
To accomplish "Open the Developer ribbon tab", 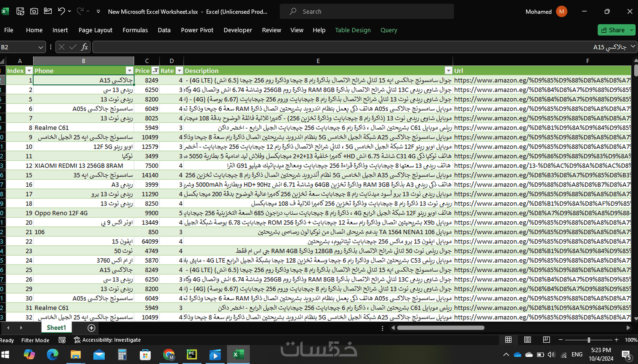I will [238, 30].
